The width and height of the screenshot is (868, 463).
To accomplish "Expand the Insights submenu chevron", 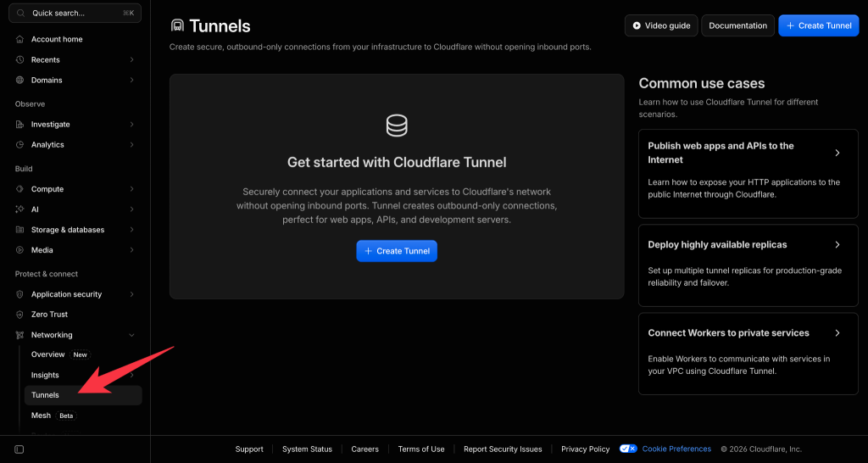I will pyautogui.click(x=131, y=376).
